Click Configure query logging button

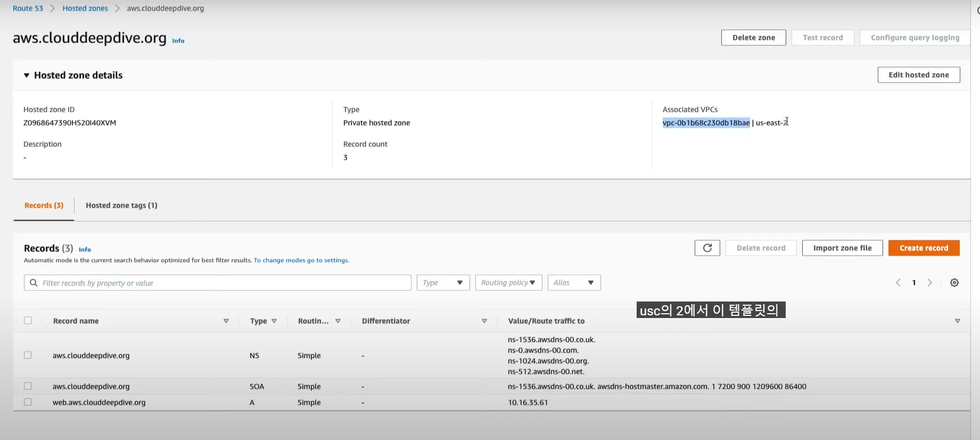915,38
